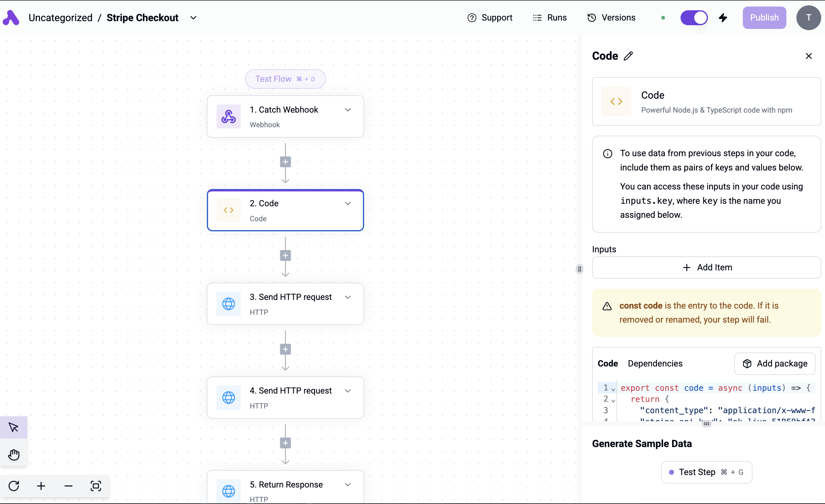Select the hand pan tool
Image resolution: width=825 pixels, height=504 pixels.
tap(14, 455)
